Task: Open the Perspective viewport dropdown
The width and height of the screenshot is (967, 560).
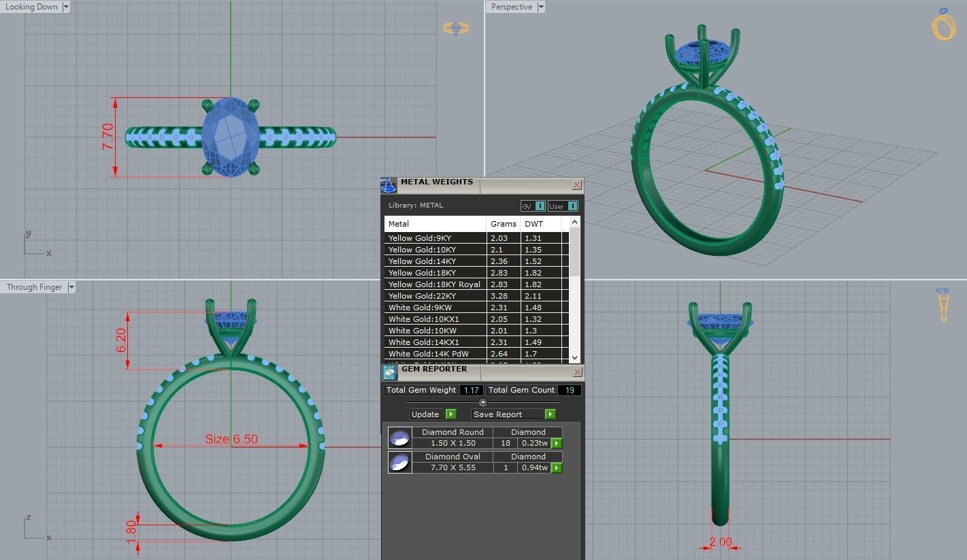Action: point(540,6)
